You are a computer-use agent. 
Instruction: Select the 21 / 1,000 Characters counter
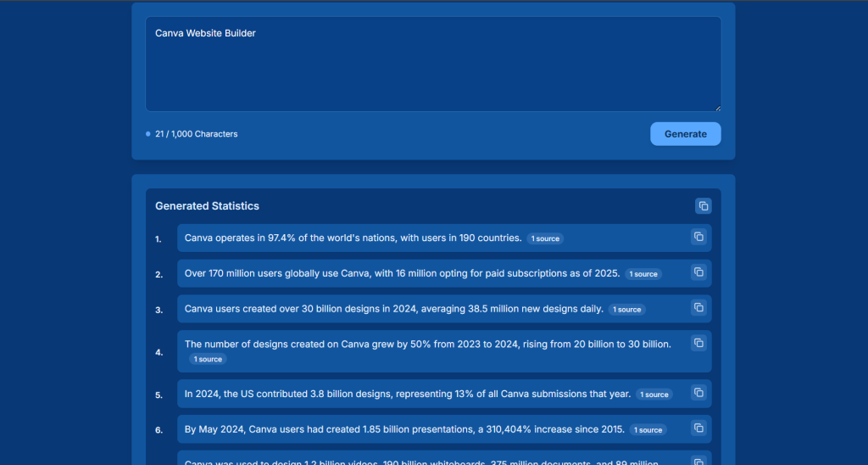pos(196,134)
